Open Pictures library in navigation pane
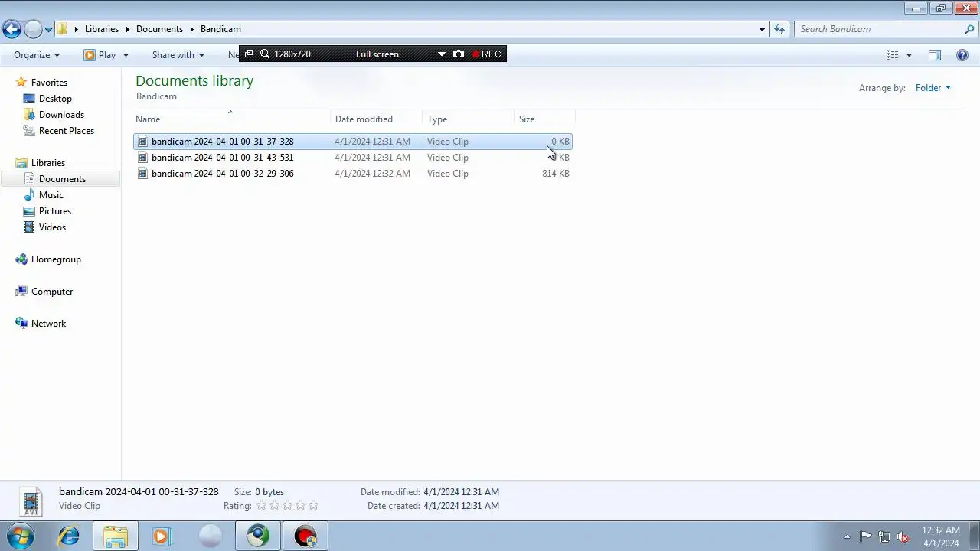 pyautogui.click(x=54, y=211)
